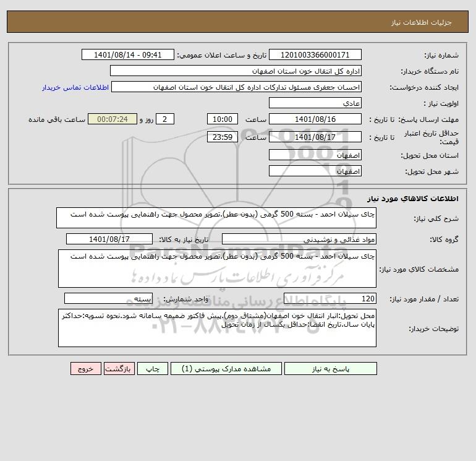This screenshot has width=476, height=461.
Task: Click the goods need date field 1401/08/17
Action: point(109,239)
